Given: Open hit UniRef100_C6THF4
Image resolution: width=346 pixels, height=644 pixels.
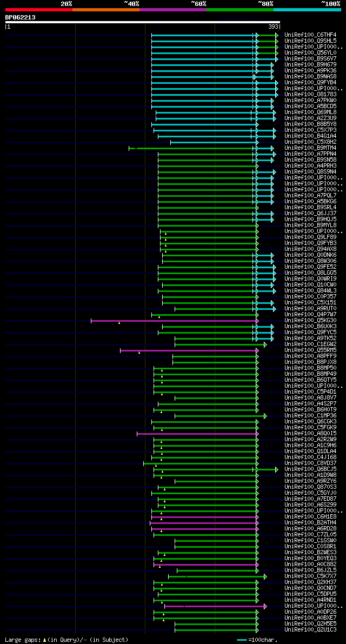Looking at the screenshot, I should pos(310,35).
